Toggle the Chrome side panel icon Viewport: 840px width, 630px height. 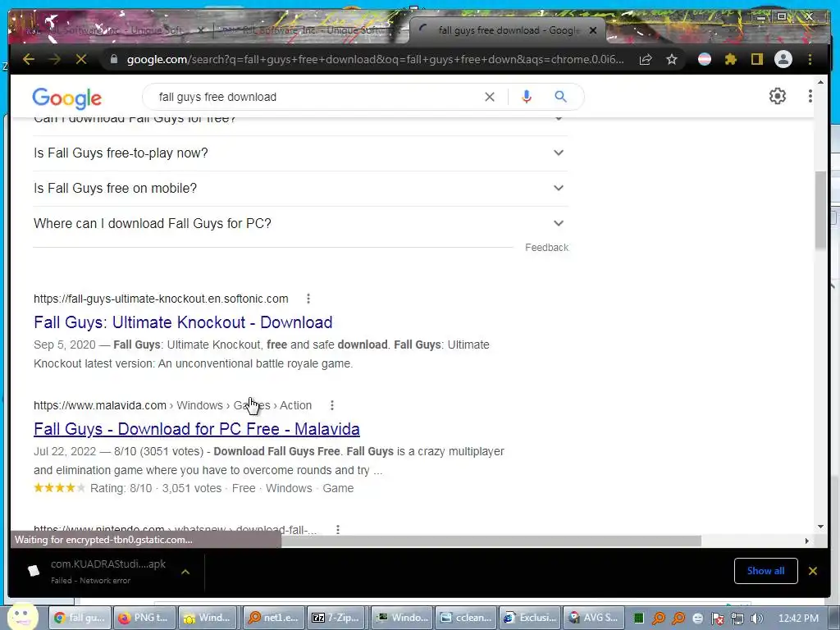tap(756, 59)
